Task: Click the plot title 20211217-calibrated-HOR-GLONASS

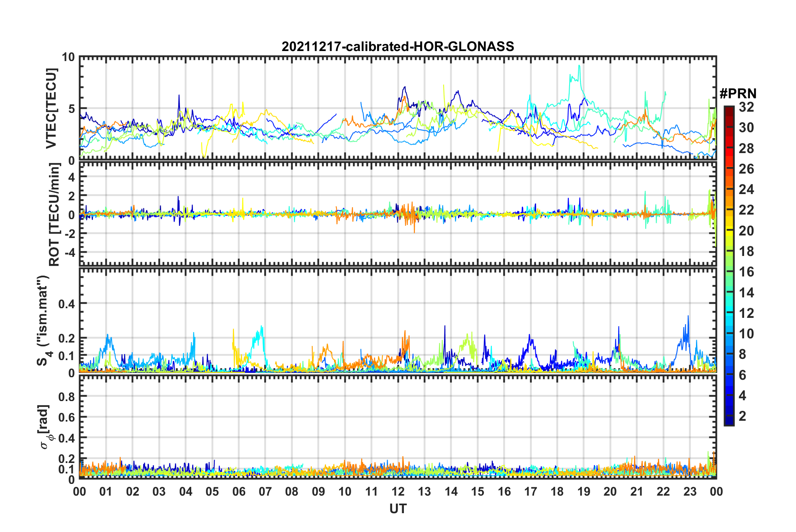Action: tap(398, 46)
